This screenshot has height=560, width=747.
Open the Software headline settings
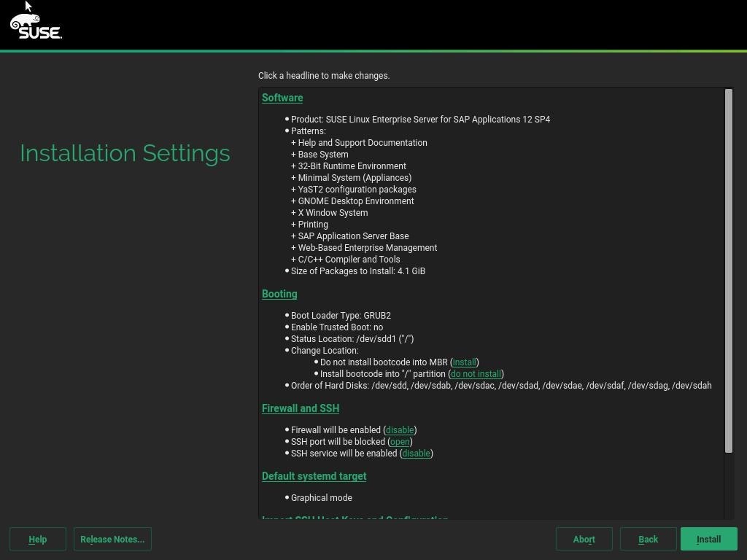282,98
